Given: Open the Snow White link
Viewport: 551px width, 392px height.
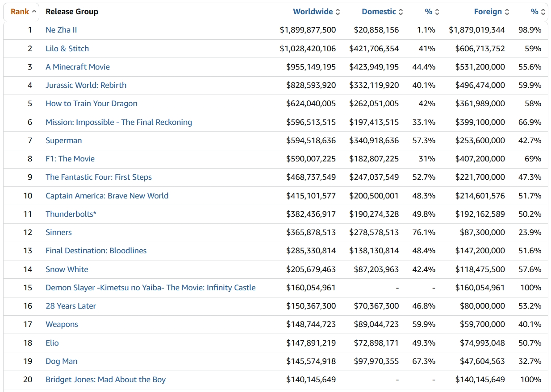Looking at the screenshot, I should [67, 269].
